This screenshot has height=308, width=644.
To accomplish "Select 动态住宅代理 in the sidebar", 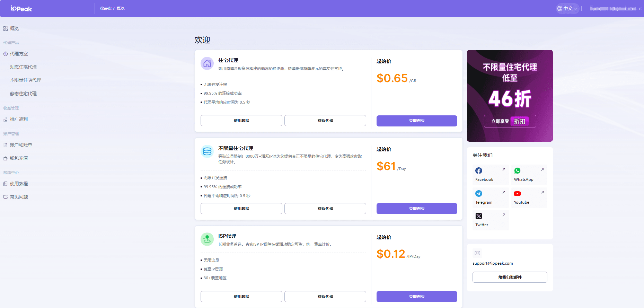I will point(23,67).
